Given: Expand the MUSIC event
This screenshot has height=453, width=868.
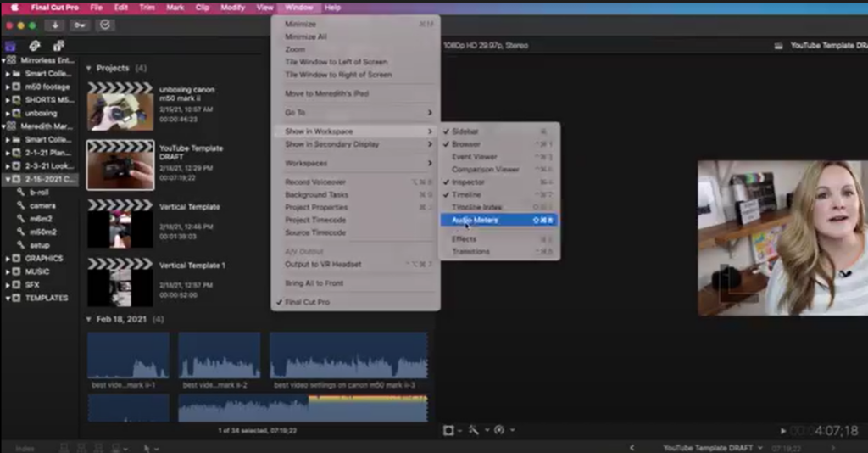Looking at the screenshot, I should click(8, 272).
